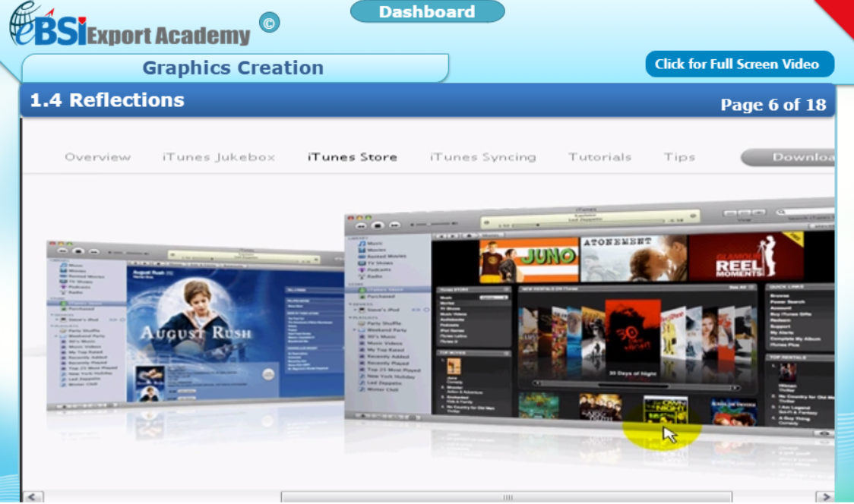This screenshot has height=504, width=854.
Task: Eject Steve's iPod using its eject icon
Action: (425, 310)
